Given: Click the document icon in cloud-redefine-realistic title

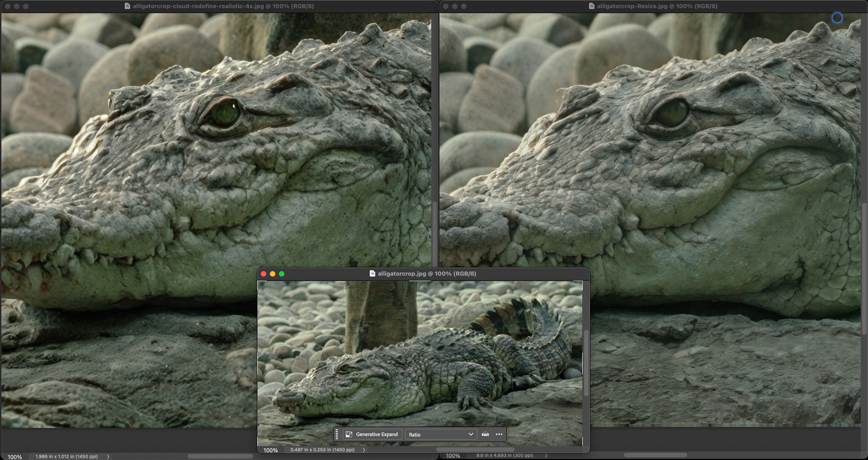Looking at the screenshot, I should click(x=127, y=6).
